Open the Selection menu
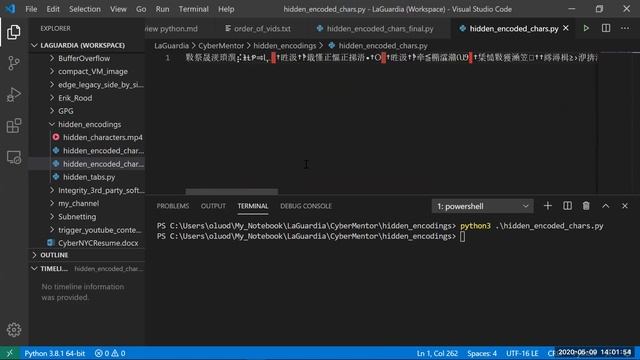640x360 pixels. point(84,9)
